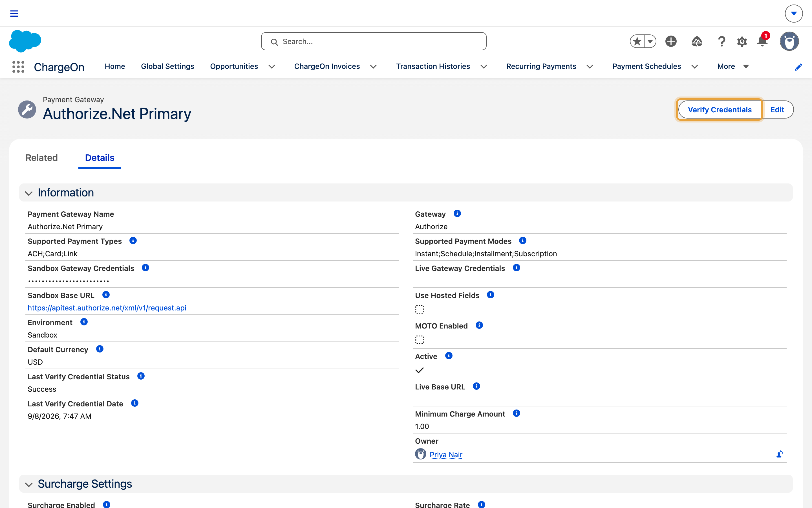Show info for Surcharge Rate
The width and height of the screenshot is (812, 508).
(x=482, y=504)
